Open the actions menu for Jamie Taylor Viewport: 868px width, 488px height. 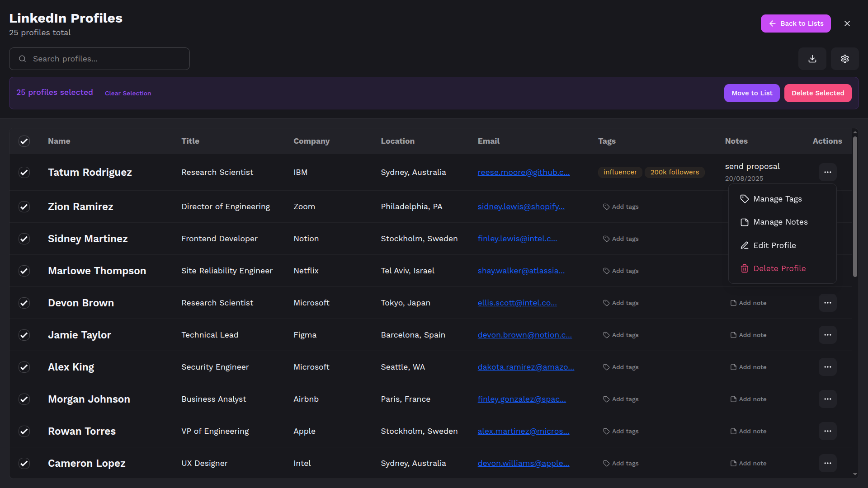pyautogui.click(x=827, y=335)
